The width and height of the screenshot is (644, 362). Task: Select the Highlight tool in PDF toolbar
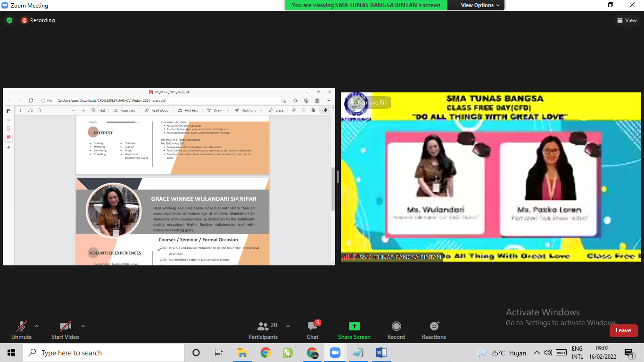(x=245, y=110)
